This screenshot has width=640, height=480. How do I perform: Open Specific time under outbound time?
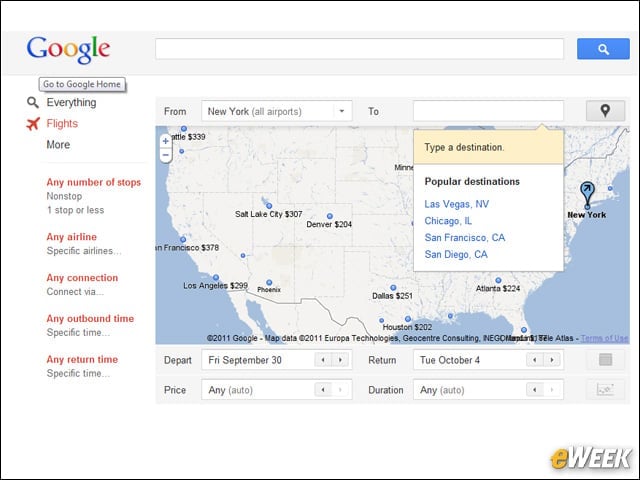click(78, 333)
